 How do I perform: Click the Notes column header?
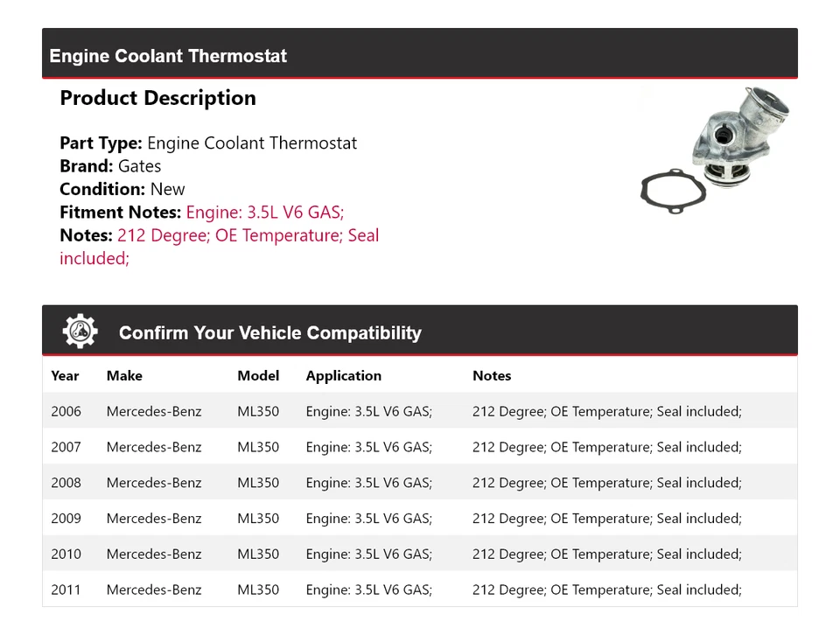click(x=492, y=375)
